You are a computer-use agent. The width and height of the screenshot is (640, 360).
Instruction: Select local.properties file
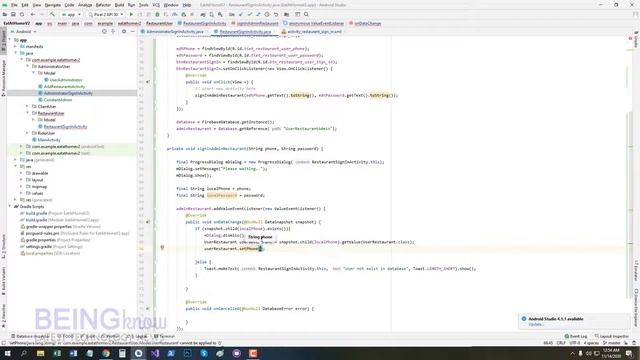click(x=39, y=253)
